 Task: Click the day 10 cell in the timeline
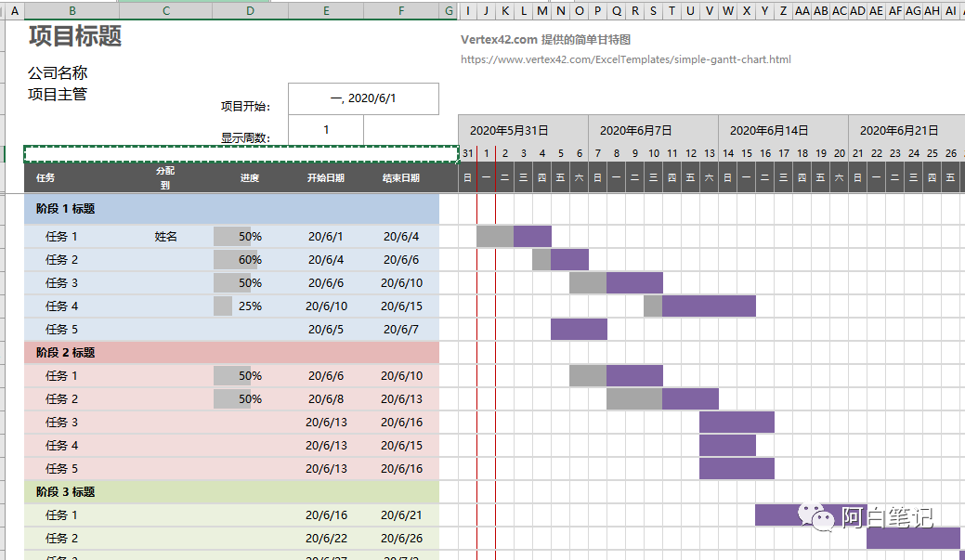pos(654,153)
